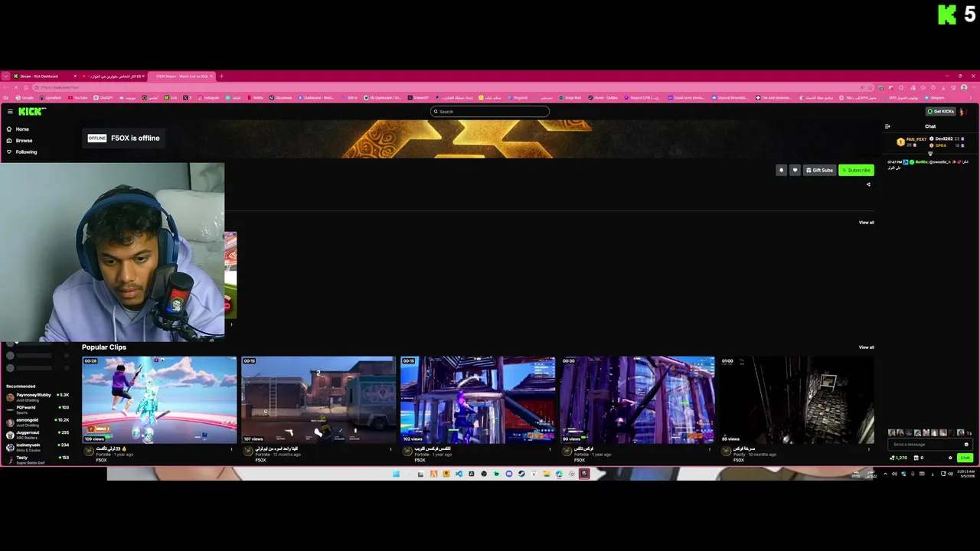The width and height of the screenshot is (980, 551).
Task: Open the 00:30 clip with 90 views
Action: 637,399
